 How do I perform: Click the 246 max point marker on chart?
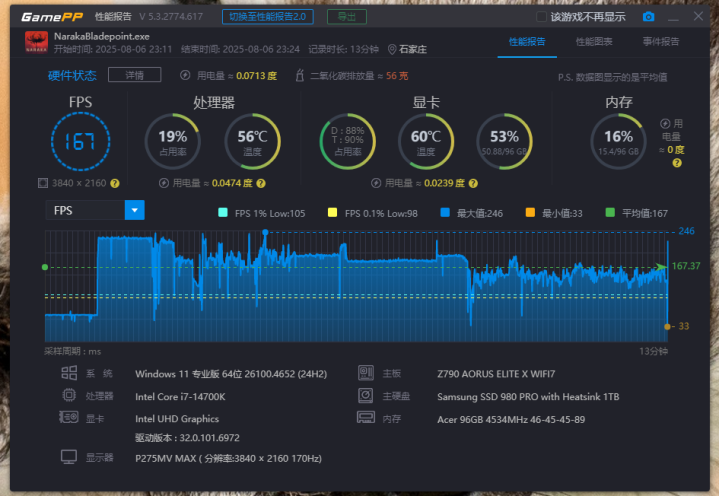[265, 232]
